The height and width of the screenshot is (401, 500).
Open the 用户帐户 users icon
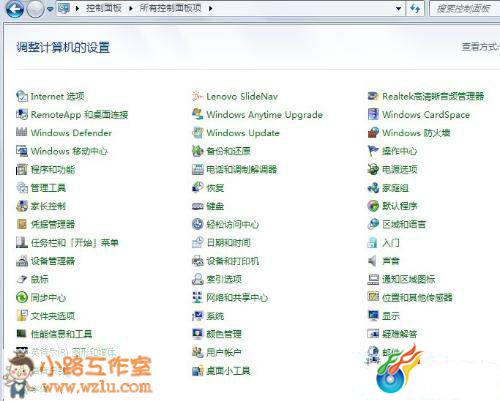pos(197,352)
